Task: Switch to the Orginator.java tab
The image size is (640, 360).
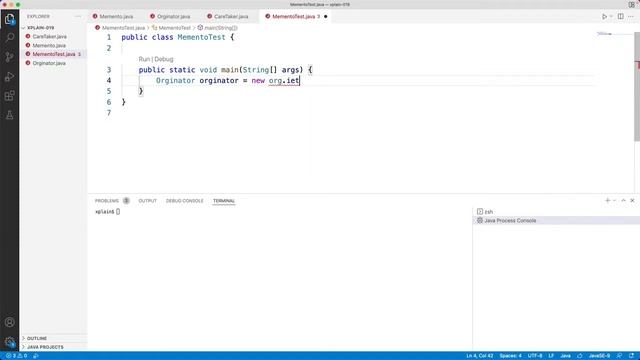Action: tap(173, 16)
